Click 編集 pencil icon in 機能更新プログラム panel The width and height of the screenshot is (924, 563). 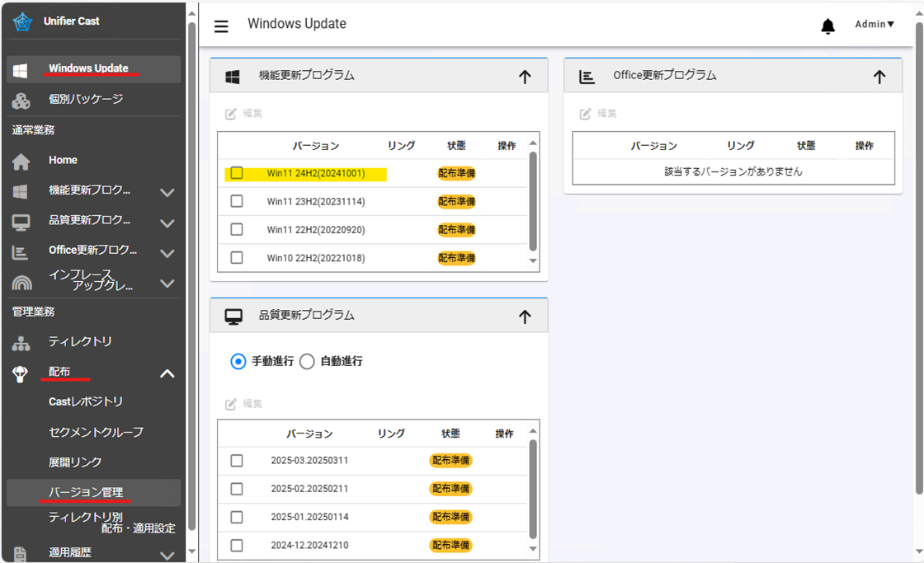tap(231, 114)
